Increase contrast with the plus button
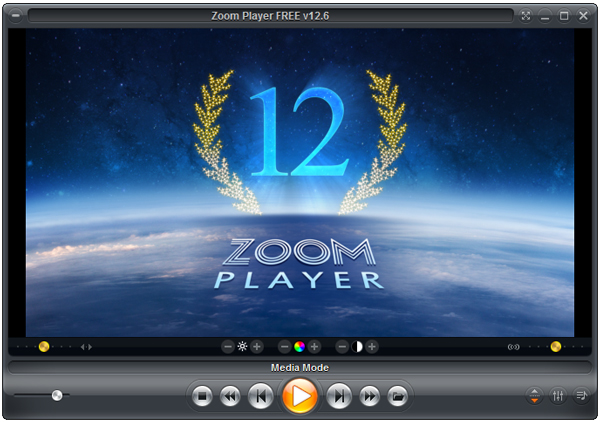The image size is (600, 422). pos(372,347)
